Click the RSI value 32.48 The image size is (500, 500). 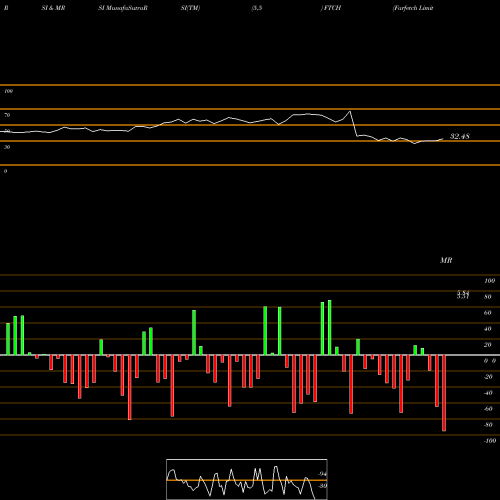(460, 136)
